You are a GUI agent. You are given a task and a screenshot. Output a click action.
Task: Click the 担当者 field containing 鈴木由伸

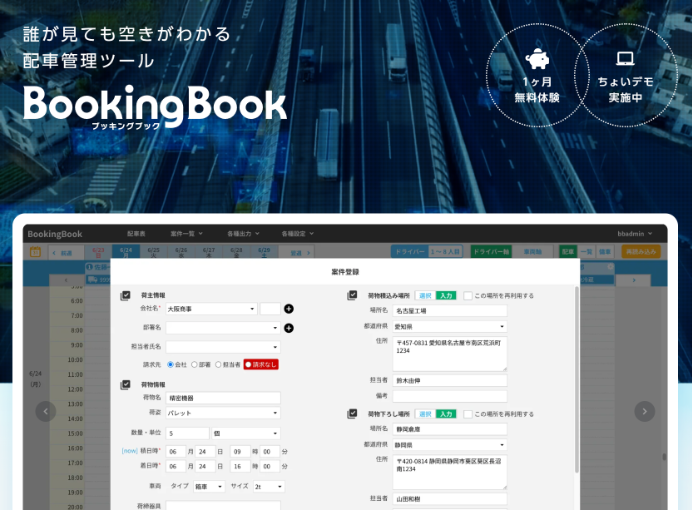pos(450,380)
